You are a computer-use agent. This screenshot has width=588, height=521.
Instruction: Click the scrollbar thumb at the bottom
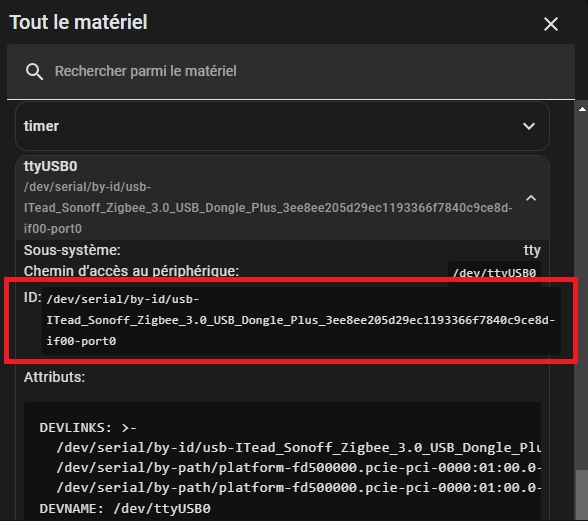click(582, 494)
